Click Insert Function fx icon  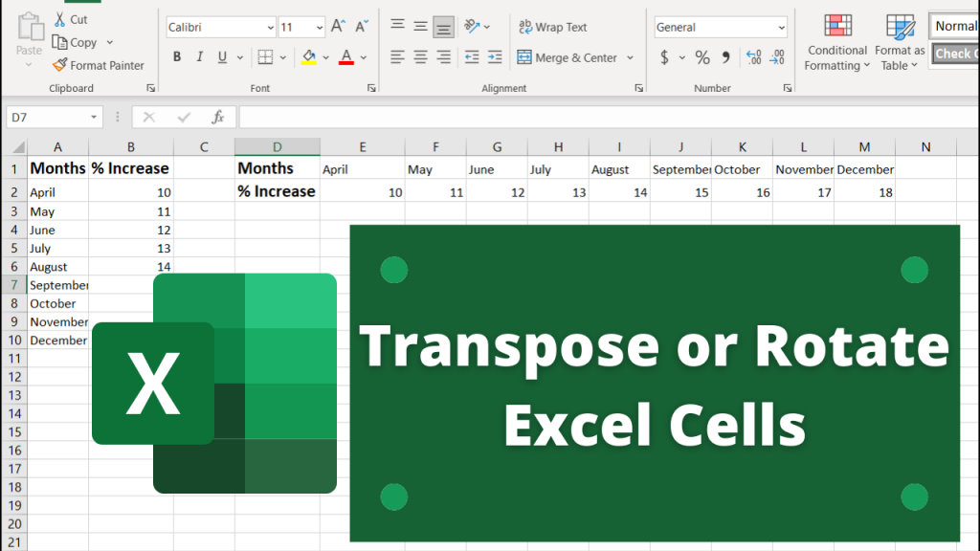[217, 117]
